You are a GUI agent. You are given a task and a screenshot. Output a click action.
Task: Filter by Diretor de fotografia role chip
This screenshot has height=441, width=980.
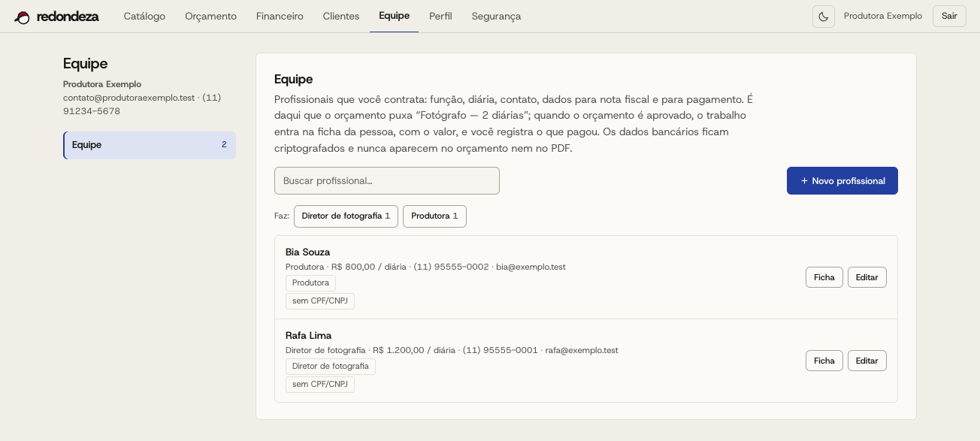pos(346,216)
